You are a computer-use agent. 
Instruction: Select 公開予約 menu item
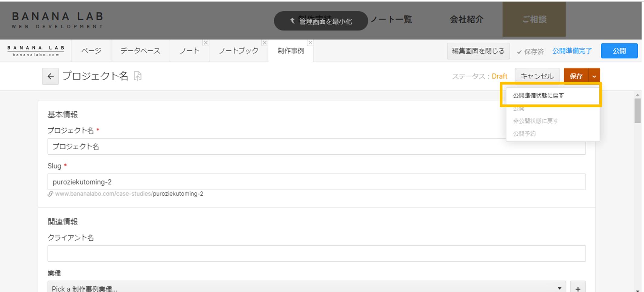[553, 133]
